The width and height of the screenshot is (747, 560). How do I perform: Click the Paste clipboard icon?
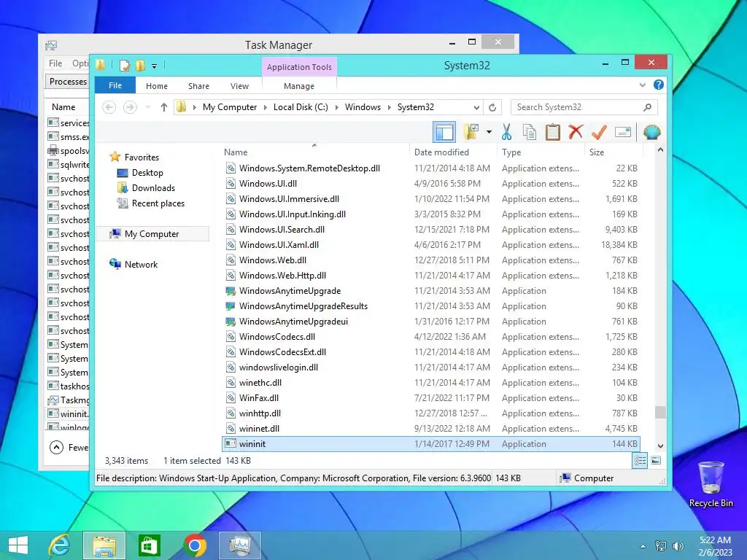click(552, 132)
